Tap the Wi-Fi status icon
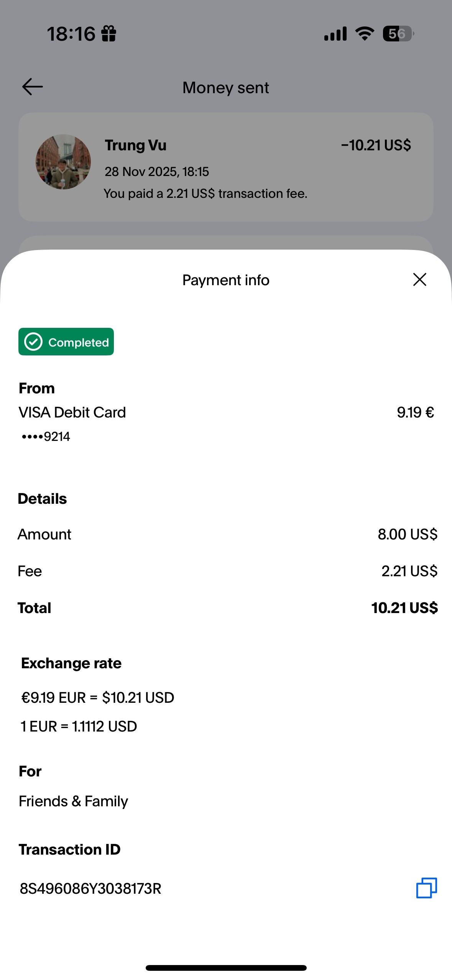This screenshot has width=452, height=980. click(365, 34)
